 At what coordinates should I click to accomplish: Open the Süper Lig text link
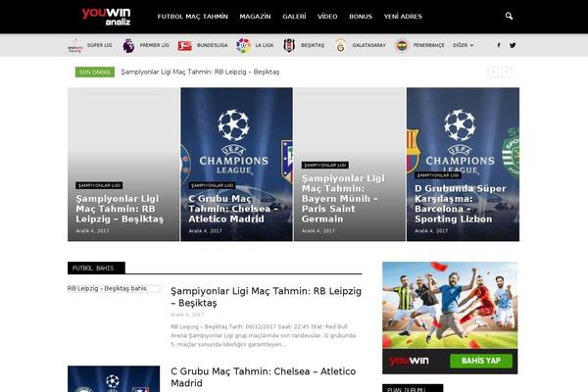tap(99, 45)
